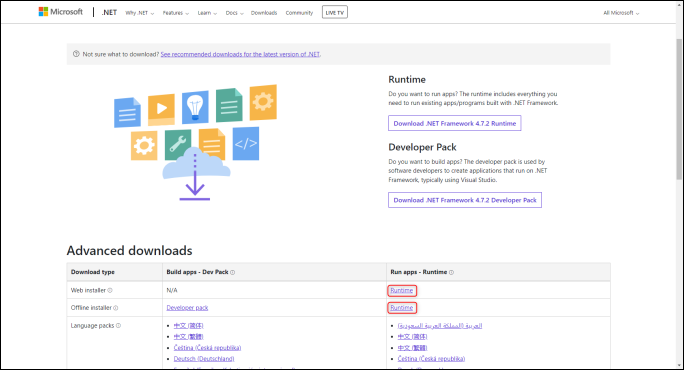Expand the All Microsoft menu

click(x=621, y=13)
